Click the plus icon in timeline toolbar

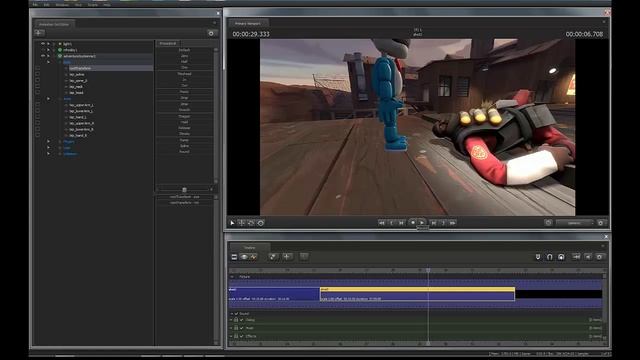coord(287,256)
